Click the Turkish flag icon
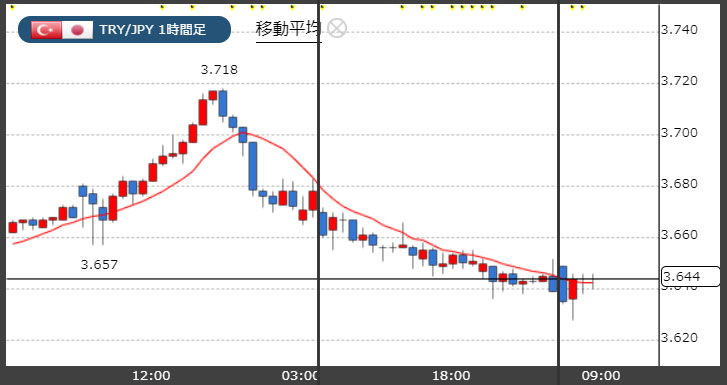The height and width of the screenshot is (385, 727). pos(46,30)
